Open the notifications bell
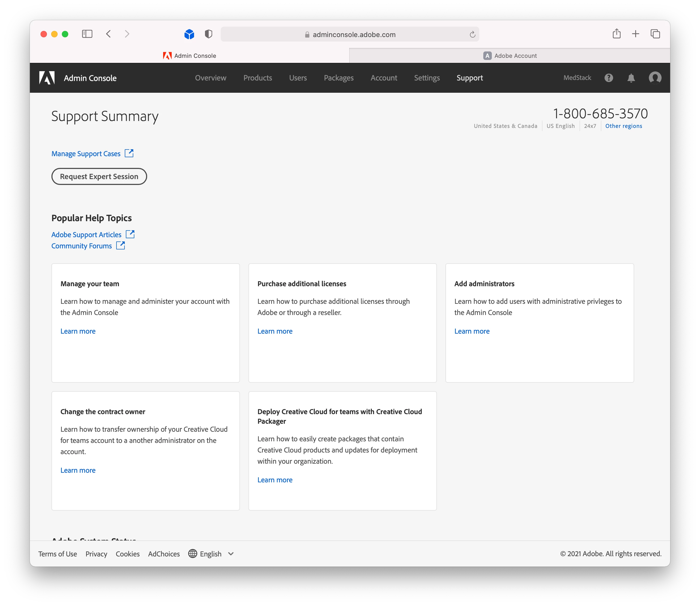This screenshot has height=606, width=700. [631, 78]
